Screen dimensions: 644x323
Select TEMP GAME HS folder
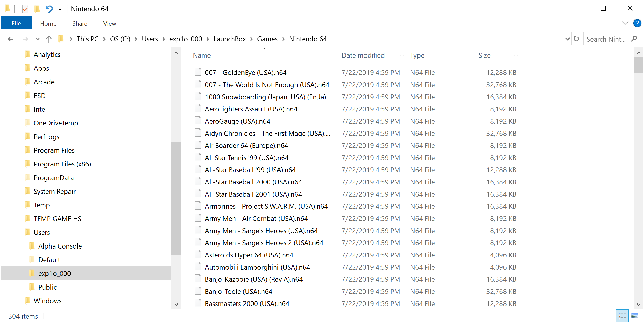tap(58, 219)
